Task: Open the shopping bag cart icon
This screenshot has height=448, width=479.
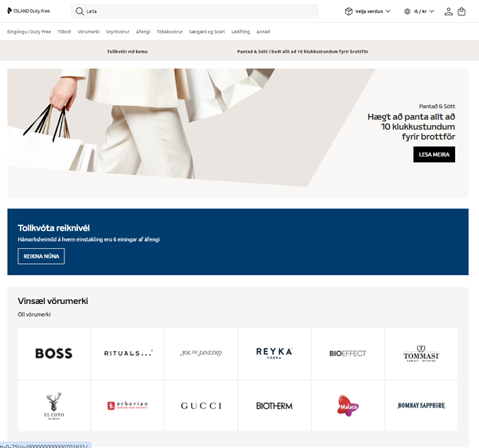Action: click(462, 11)
